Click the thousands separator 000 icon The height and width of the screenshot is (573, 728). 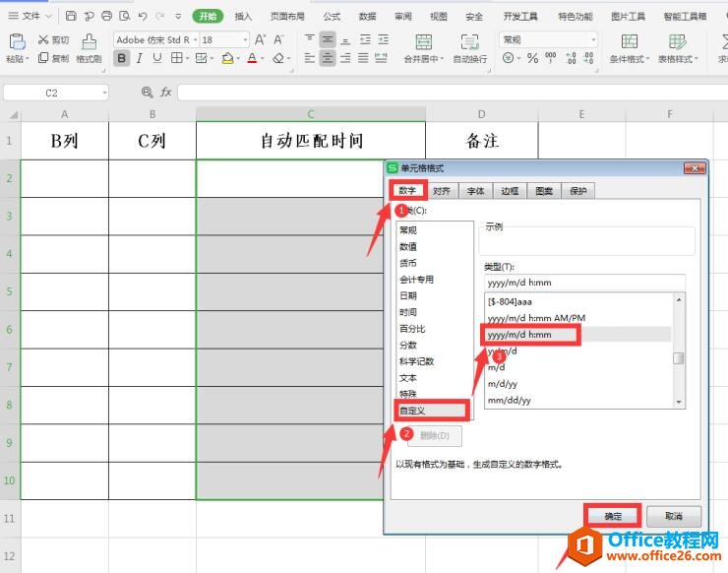551,58
